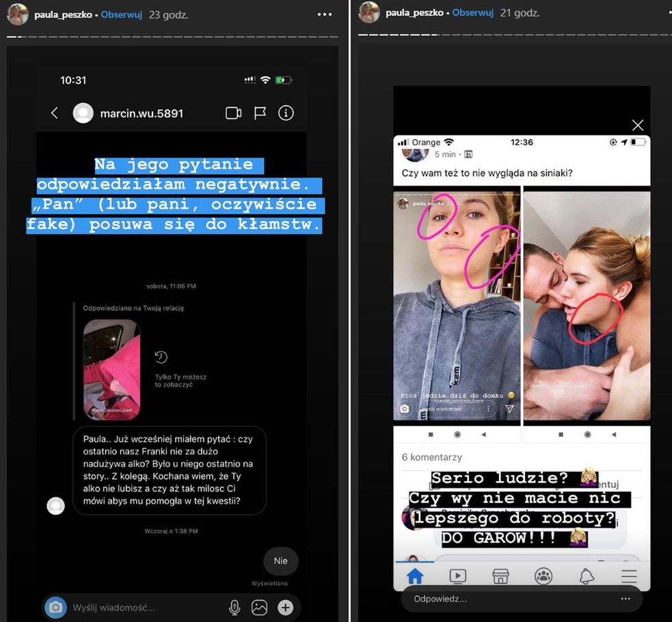Tap the 'Nie' reply bubble

pyautogui.click(x=281, y=560)
